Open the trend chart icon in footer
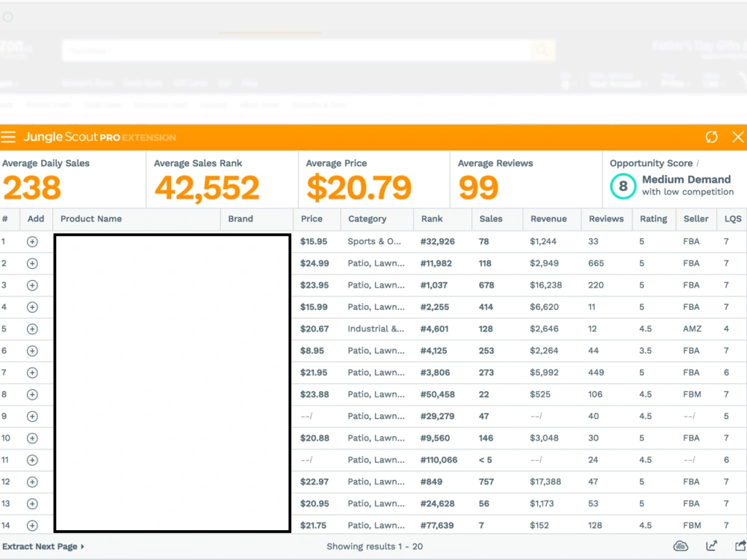This screenshot has height=560, width=747. pos(711,547)
